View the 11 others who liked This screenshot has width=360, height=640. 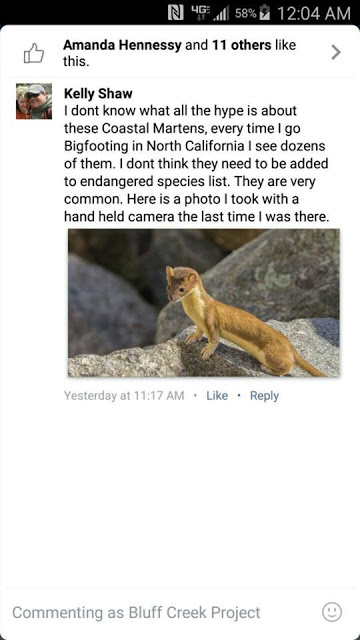(241, 45)
